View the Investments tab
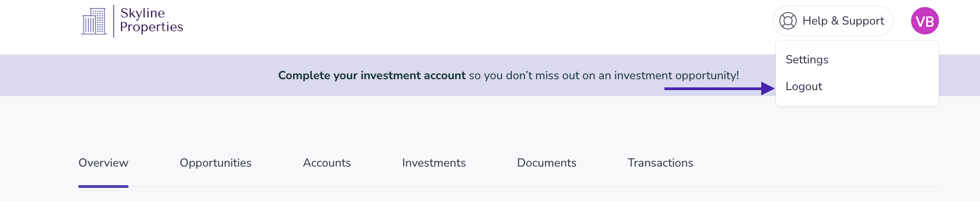This screenshot has height=201, width=980. 434,163
